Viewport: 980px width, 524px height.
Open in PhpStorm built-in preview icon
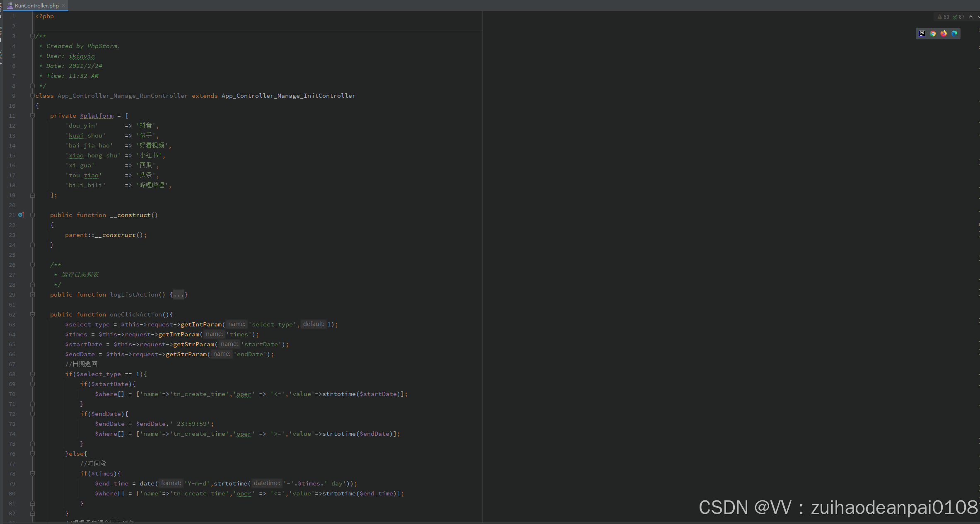(922, 34)
